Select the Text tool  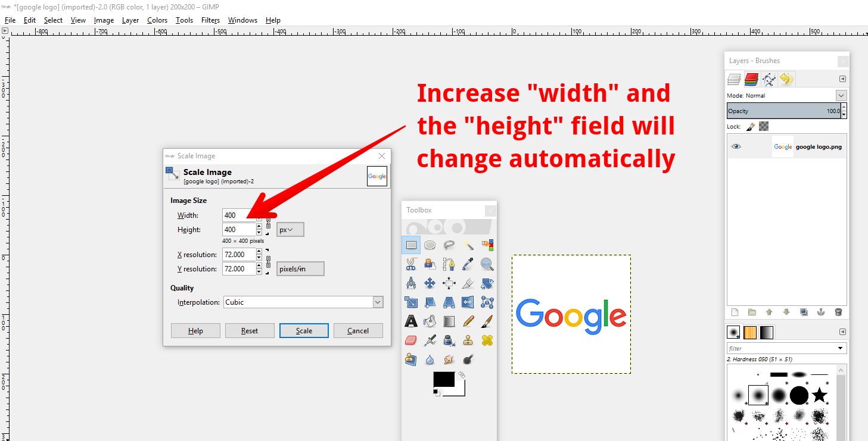pos(411,321)
